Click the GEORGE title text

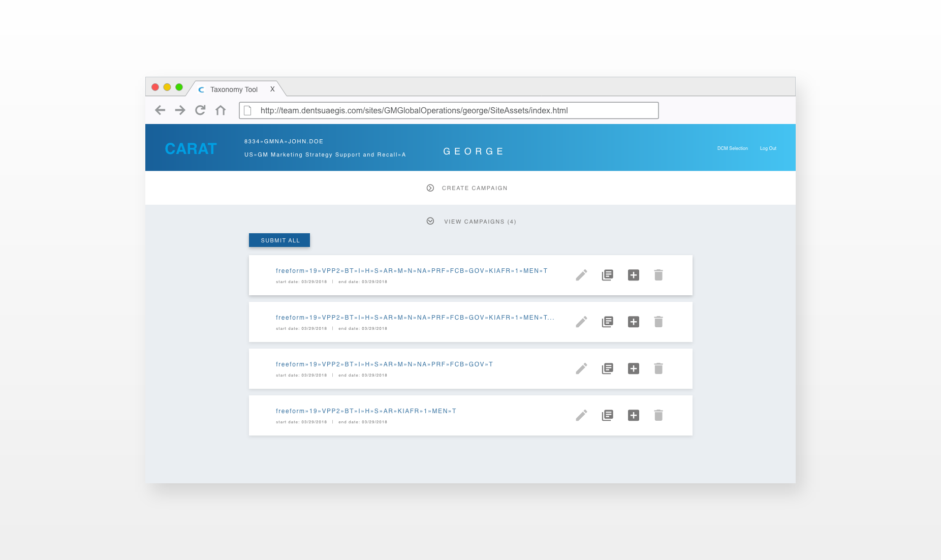[x=473, y=151]
